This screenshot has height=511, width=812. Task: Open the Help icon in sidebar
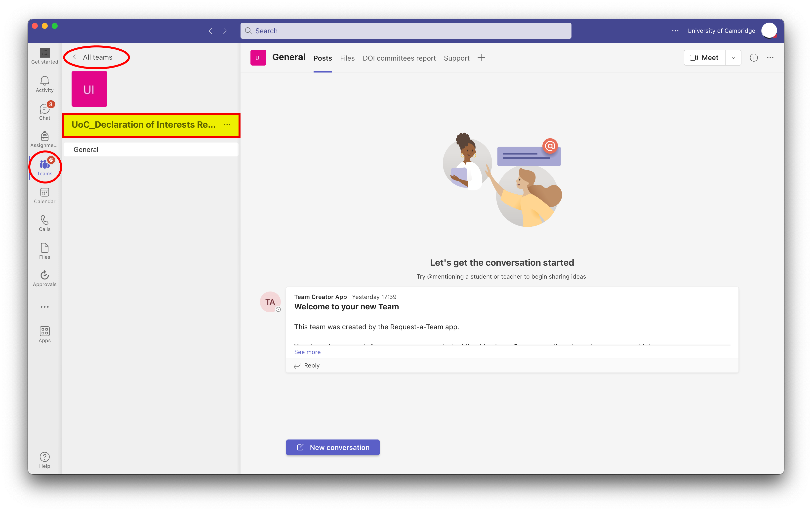coord(44,460)
